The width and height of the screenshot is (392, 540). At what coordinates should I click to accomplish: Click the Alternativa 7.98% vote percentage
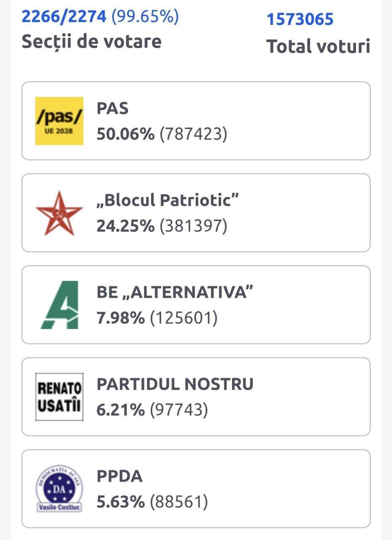coord(121,318)
